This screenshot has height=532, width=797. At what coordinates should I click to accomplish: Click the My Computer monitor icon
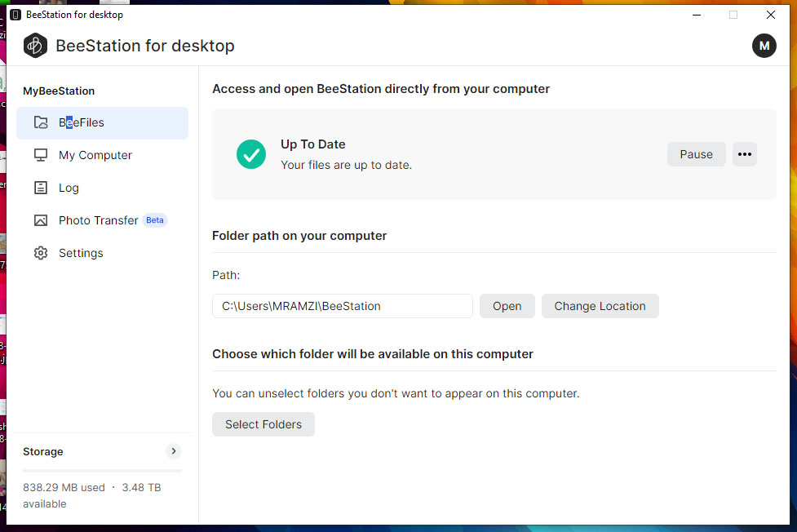tap(41, 155)
